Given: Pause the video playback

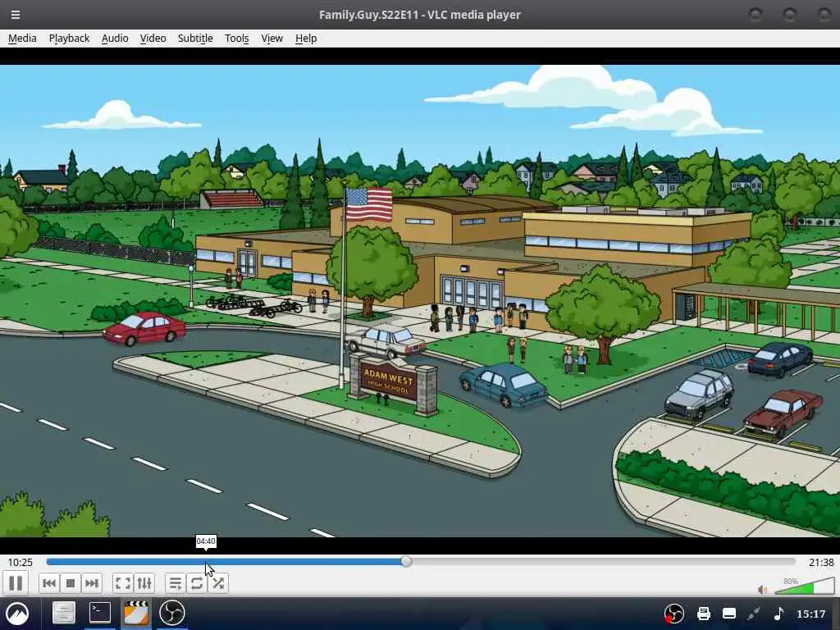Looking at the screenshot, I should tap(16, 583).
